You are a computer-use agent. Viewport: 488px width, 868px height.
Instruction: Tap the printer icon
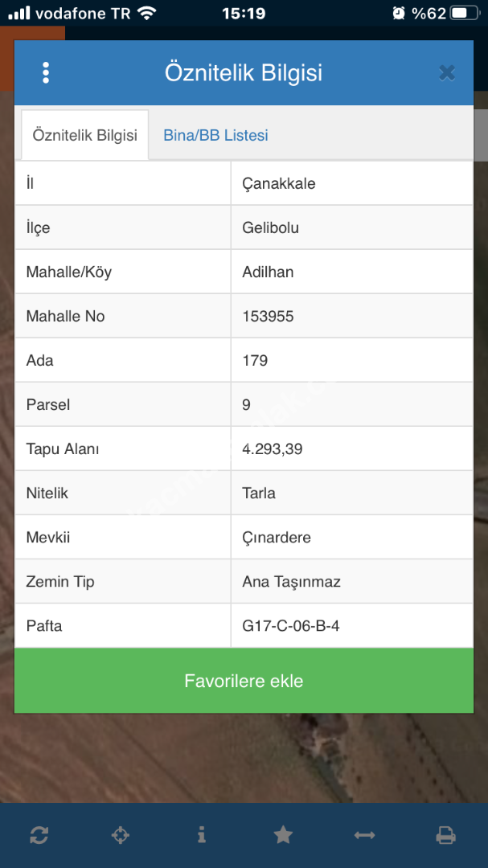point(445,835)
